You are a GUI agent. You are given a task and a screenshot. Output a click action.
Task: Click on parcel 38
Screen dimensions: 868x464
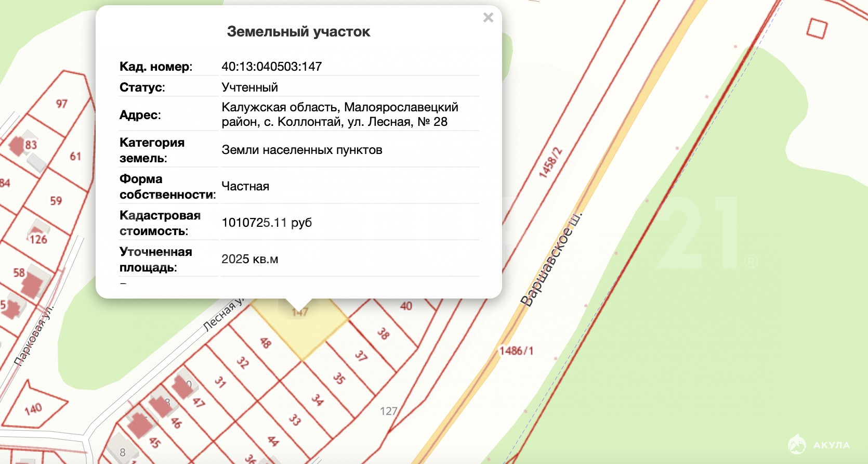pyautogui.click(x=383, y=333)
